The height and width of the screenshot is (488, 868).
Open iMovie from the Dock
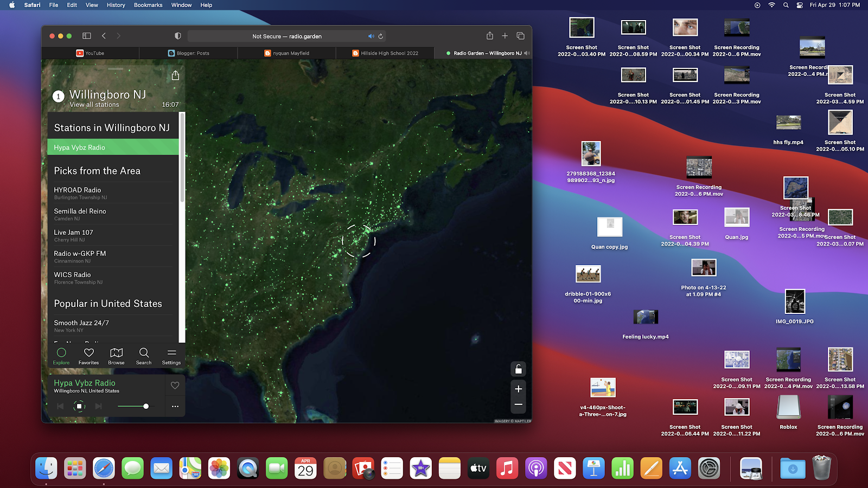click(x=421, y=468)
